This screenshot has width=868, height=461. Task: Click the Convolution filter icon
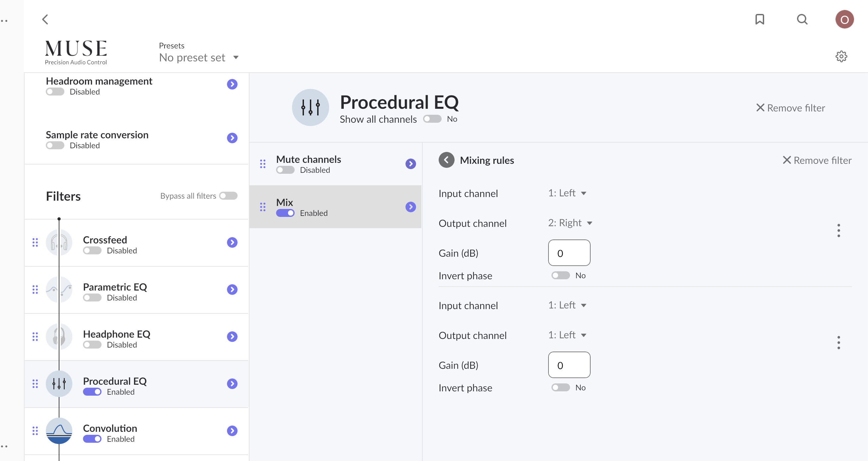tap(59, 431)
